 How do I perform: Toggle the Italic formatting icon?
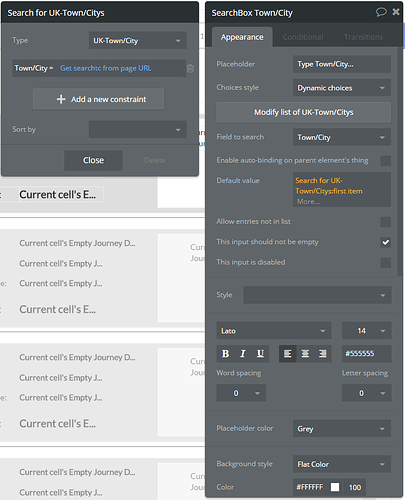(243, 354)
